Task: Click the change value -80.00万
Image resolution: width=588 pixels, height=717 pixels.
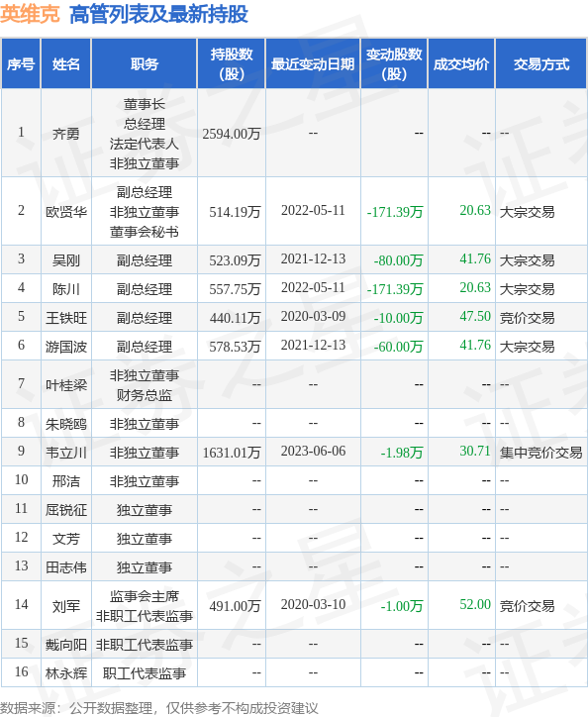Action: 398,260
